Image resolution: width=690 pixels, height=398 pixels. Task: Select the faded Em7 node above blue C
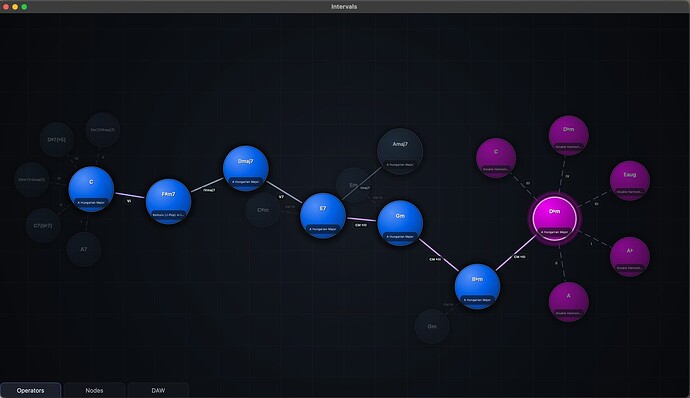click(x=103, y=130)
